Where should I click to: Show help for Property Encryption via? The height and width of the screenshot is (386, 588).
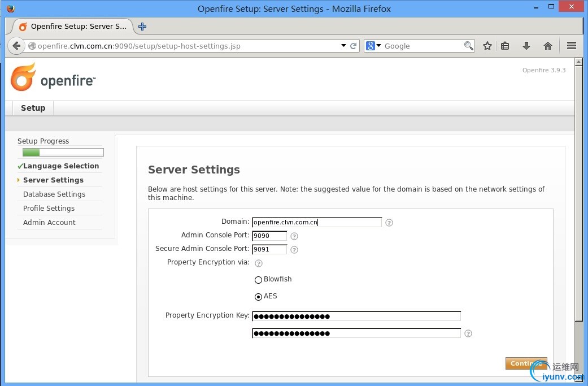[x=259, y=263]
